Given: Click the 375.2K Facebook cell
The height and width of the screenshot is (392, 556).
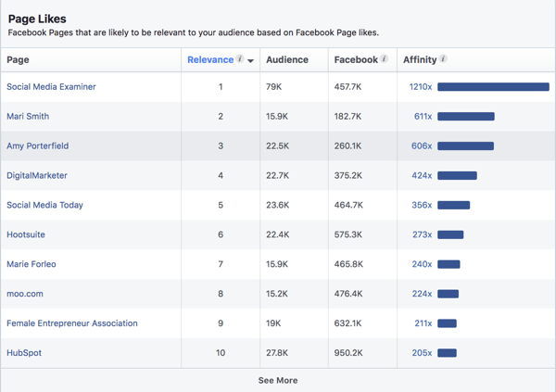Looking at the screenshot, I should [348, 175].
